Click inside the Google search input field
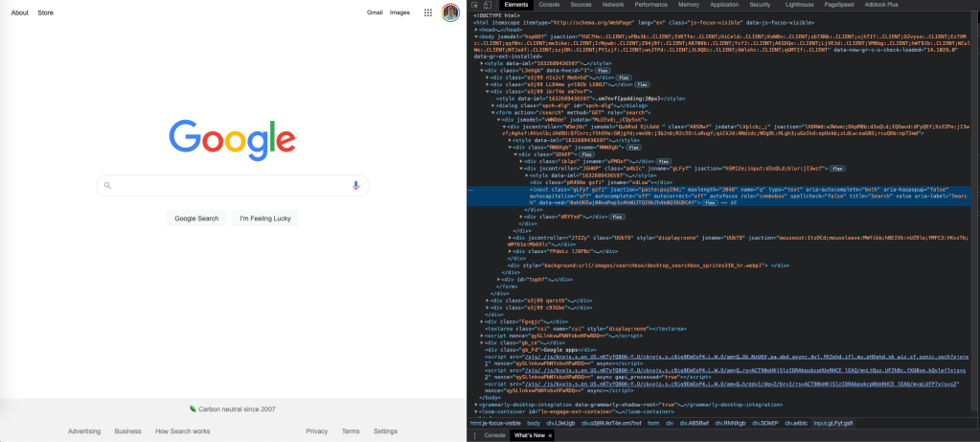 230,185
